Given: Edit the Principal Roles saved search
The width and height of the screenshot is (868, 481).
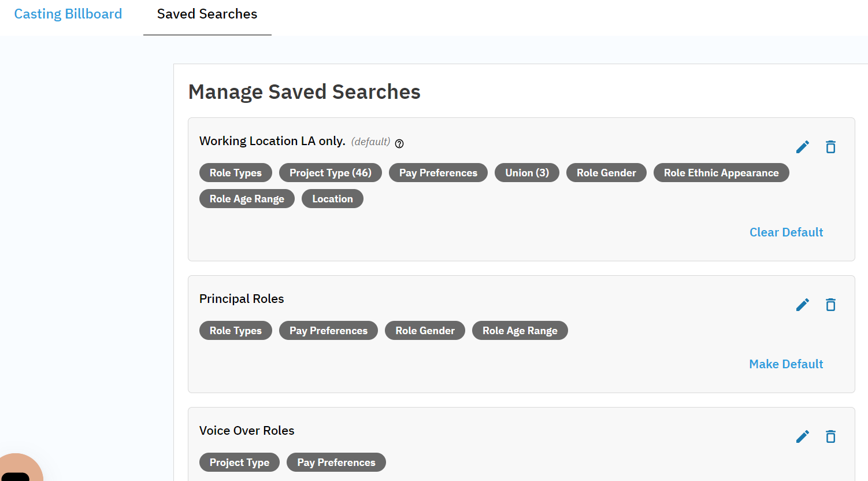Looking at the screenshot, I should click(x=803, y=305).
